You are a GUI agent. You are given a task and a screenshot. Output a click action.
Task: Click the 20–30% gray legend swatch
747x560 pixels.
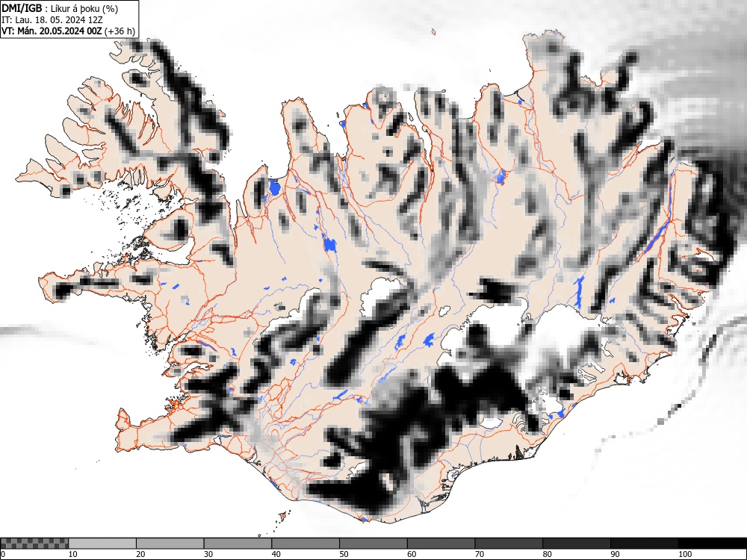point(170,544)
